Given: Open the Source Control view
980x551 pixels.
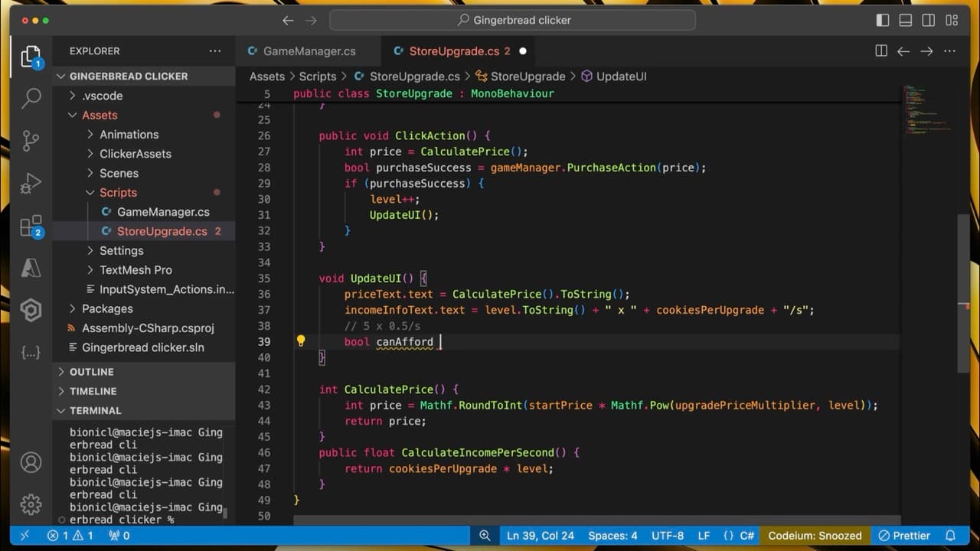Looking at the screenshot, I should 31,141.
